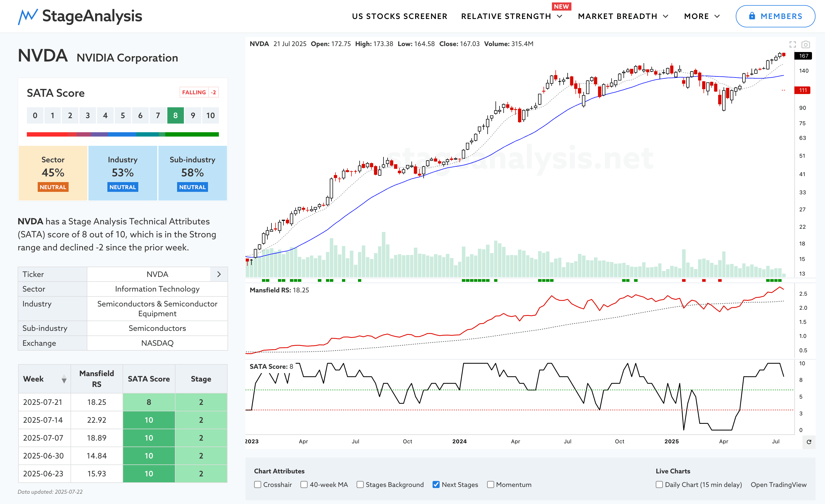
Task: Click the NEW badge above Relative Strength
Action: click(x=561, y=7)
